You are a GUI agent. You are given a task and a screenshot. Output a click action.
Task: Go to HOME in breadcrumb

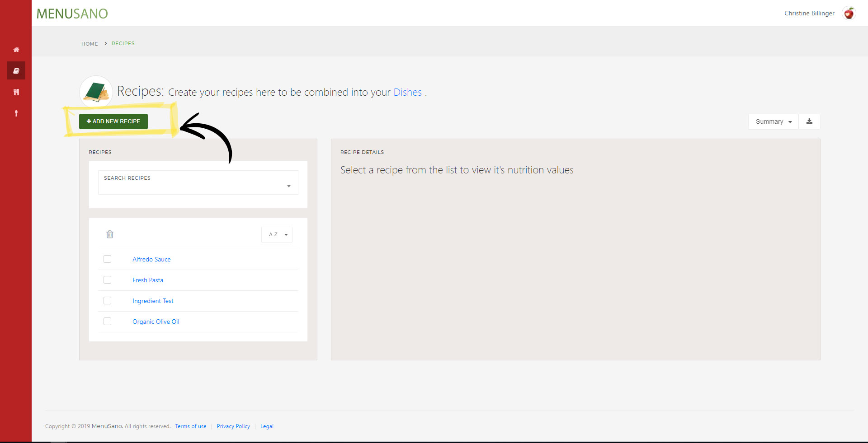[x=90, y=44]
